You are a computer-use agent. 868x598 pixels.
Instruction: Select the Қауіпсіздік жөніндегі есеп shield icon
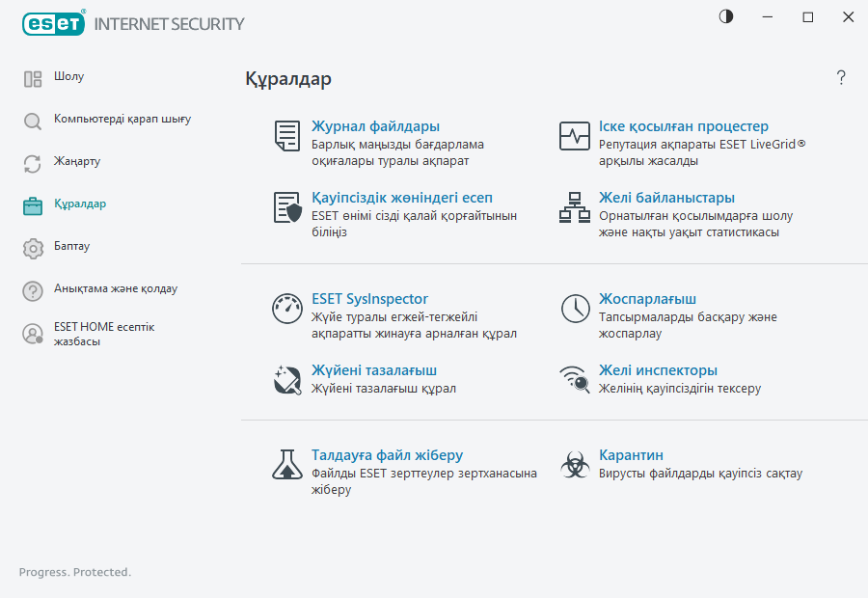286,207
